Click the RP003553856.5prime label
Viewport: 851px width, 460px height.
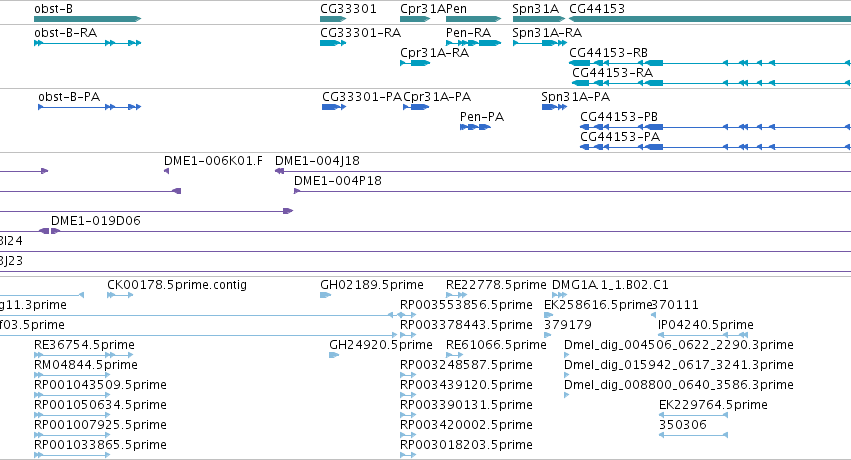pyautogui.click(x=466, y=305)
